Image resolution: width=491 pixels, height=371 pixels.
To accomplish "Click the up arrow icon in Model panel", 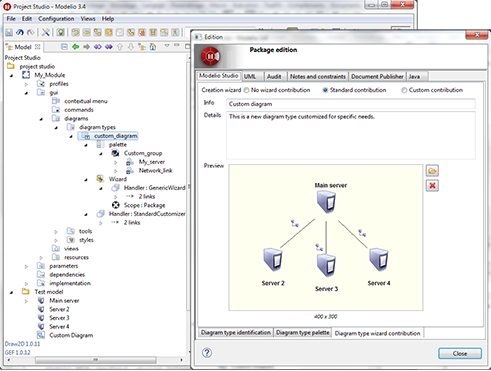I will [x=120, y=47].
